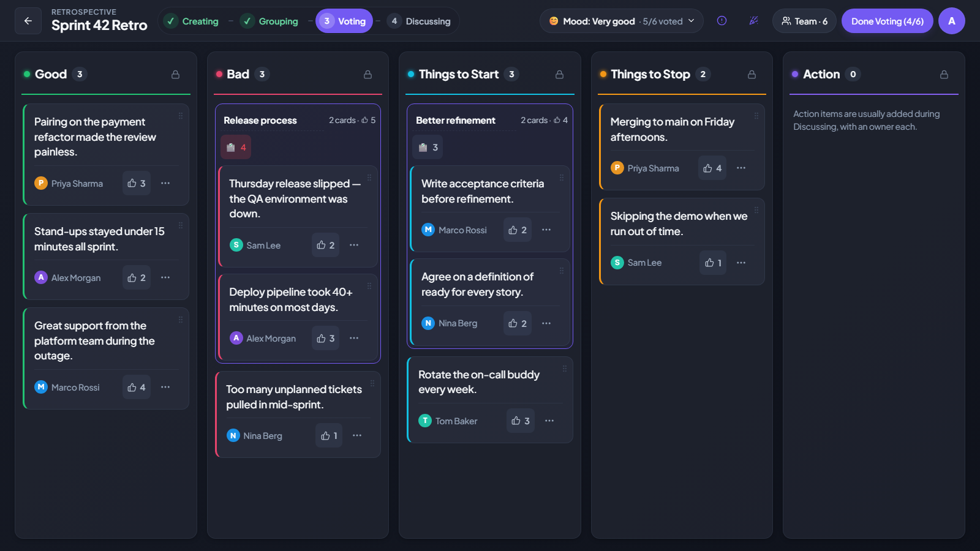Toggle vote on Rotate the on-call buddy card
The width and height of the screenshot is (980, 551).
pos(521,421)
